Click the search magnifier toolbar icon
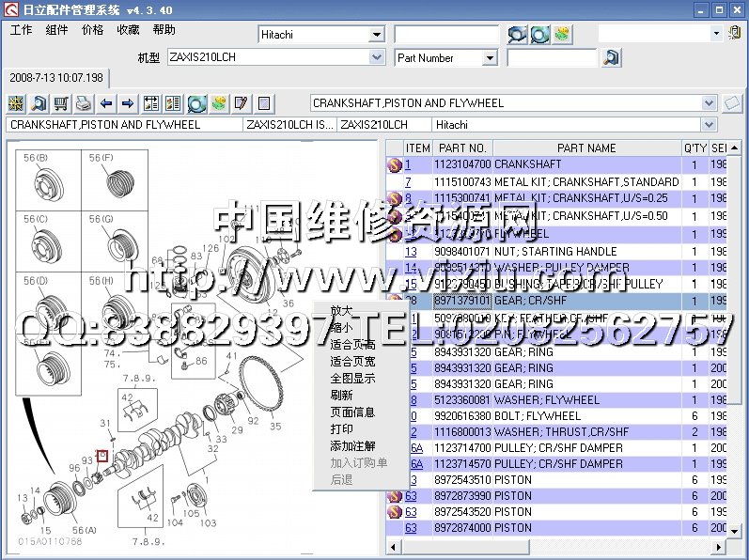Viewport: 749px width, 560px height. pos(39,103)
